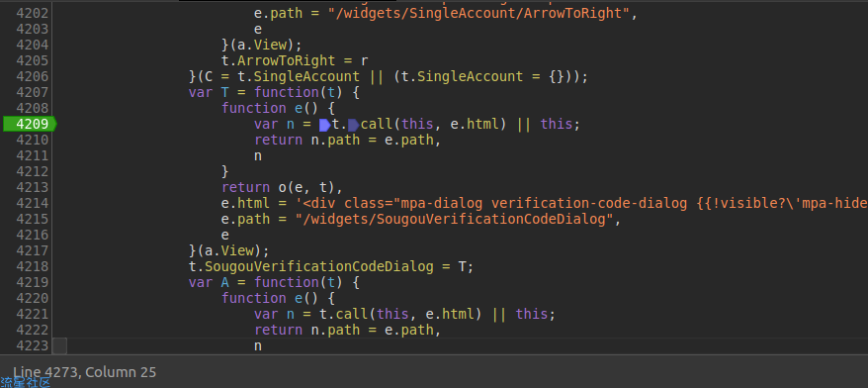The image size is (868, 388).
Task: Click the horizontal scrollbar thumb under line 4223
Action: click(x=59, y=346)
